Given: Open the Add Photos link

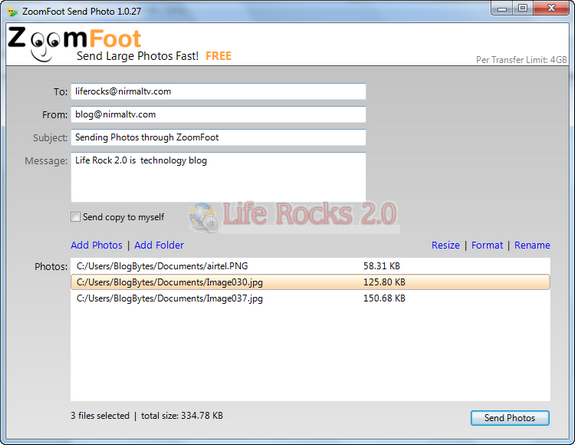Looking at the screenshot, I should point(96,245).
